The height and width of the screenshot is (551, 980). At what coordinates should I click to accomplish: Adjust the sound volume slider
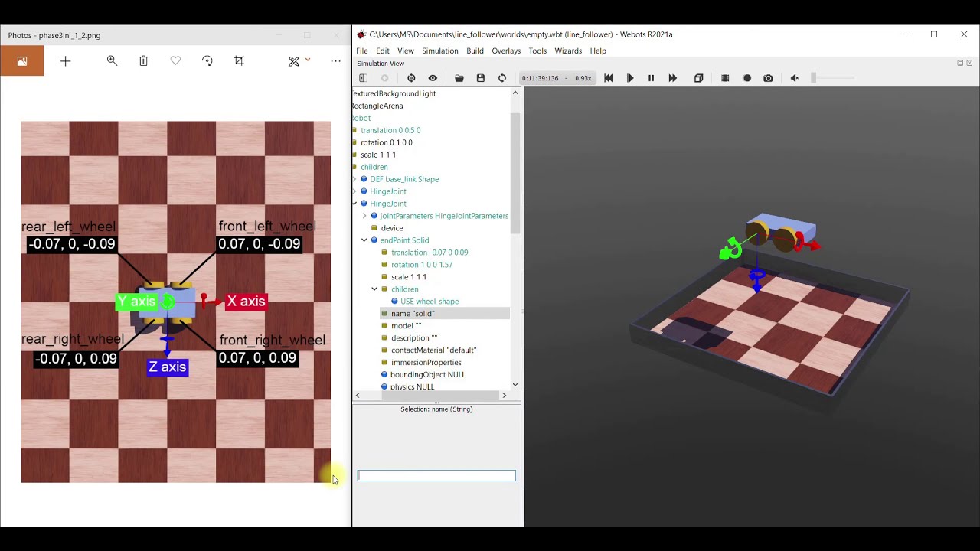[833, 78]
